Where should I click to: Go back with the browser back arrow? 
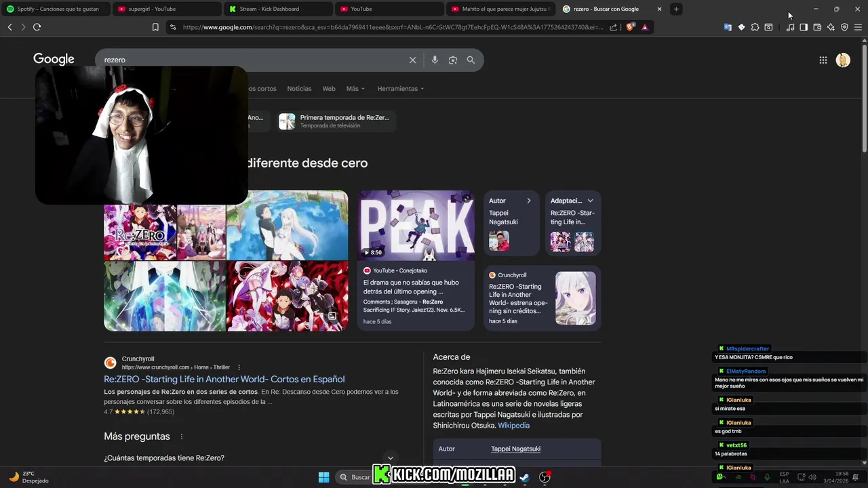click(x=9, y=27)
